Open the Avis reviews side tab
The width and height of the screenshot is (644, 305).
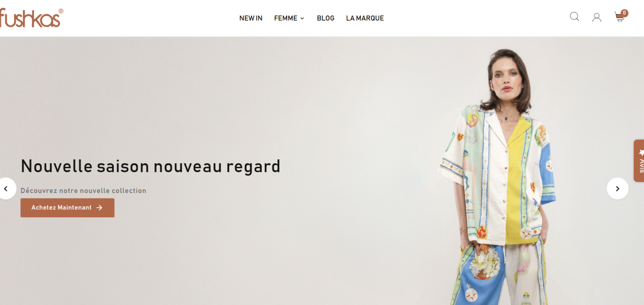[x=639, y=161]
